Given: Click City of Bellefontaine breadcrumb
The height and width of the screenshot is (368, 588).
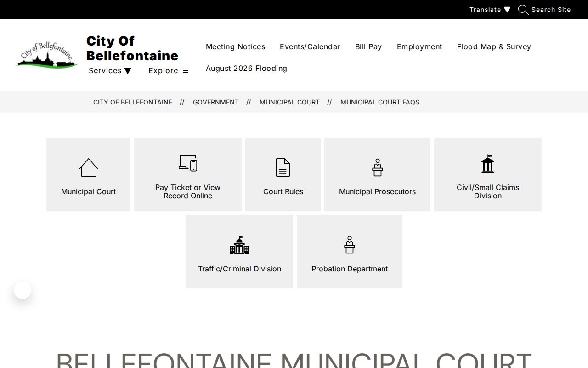Looking at the screenshot, I should coord(133,102).
